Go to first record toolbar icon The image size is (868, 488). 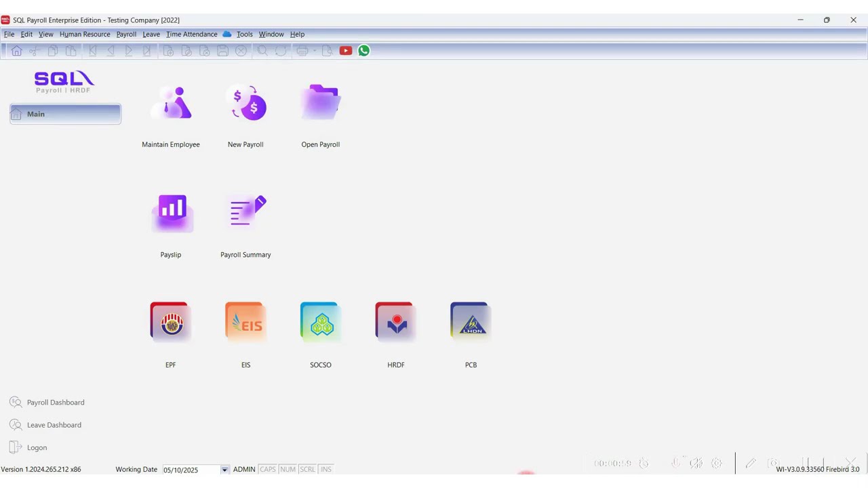click(x=93, y=51)
